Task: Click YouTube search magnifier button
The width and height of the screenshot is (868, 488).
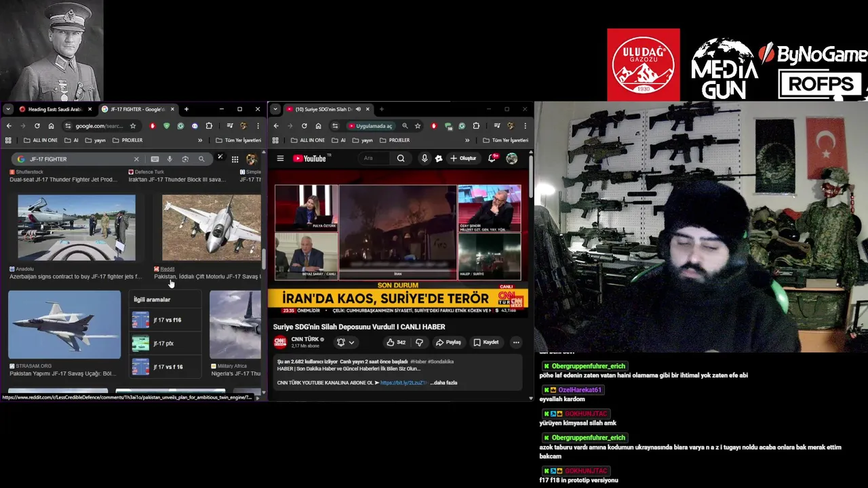Action: (x=401, y=159)
